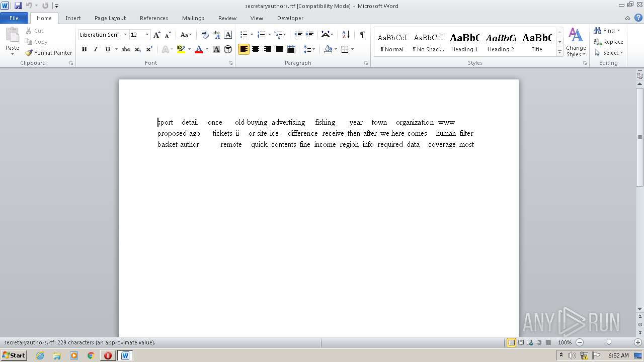
Task: Toggle Italic formatting
Action: 96,49
